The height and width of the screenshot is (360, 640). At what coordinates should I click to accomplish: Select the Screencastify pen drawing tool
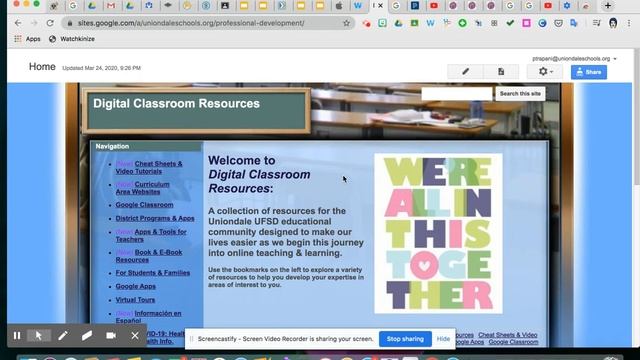(63, 336)
